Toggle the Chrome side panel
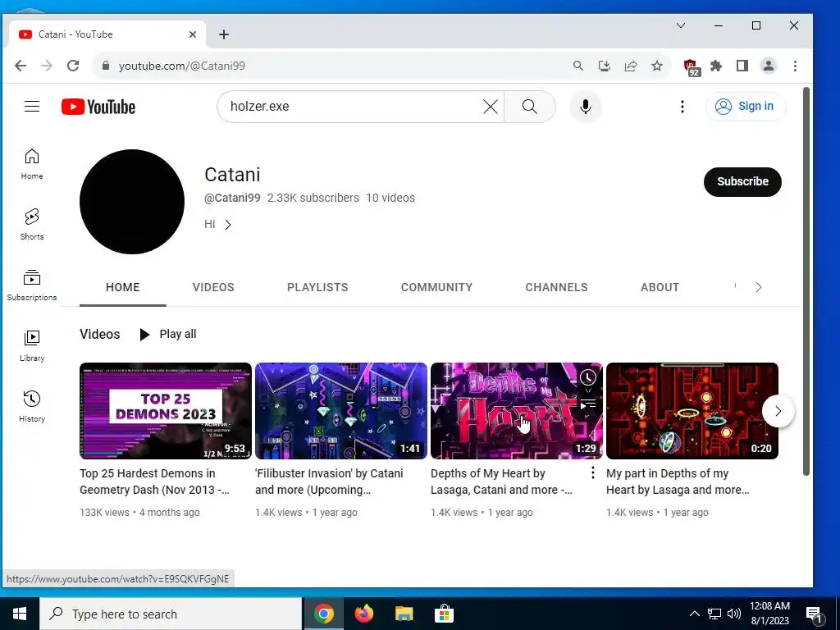This screenshot has height=630, width=840. (742, 66)
